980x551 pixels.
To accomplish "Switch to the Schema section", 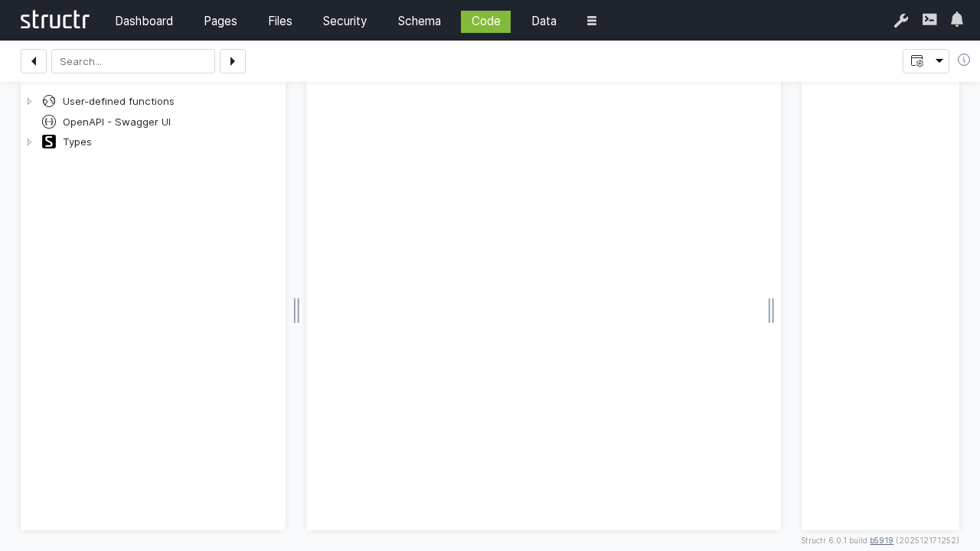I will pos(419,21).
